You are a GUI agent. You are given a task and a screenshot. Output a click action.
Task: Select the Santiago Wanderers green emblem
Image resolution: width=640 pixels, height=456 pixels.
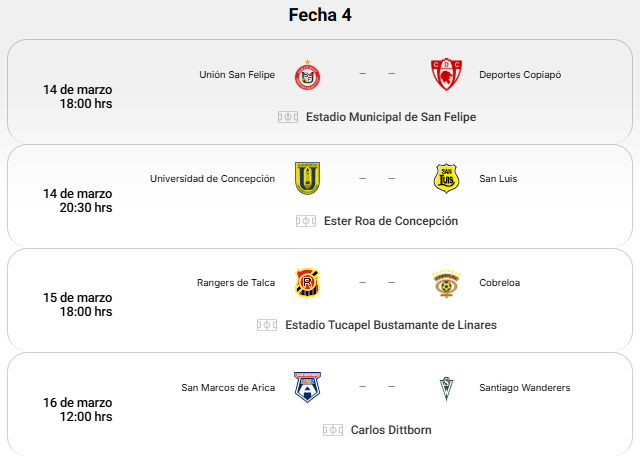pyautogui.click(x=447, y=389)
